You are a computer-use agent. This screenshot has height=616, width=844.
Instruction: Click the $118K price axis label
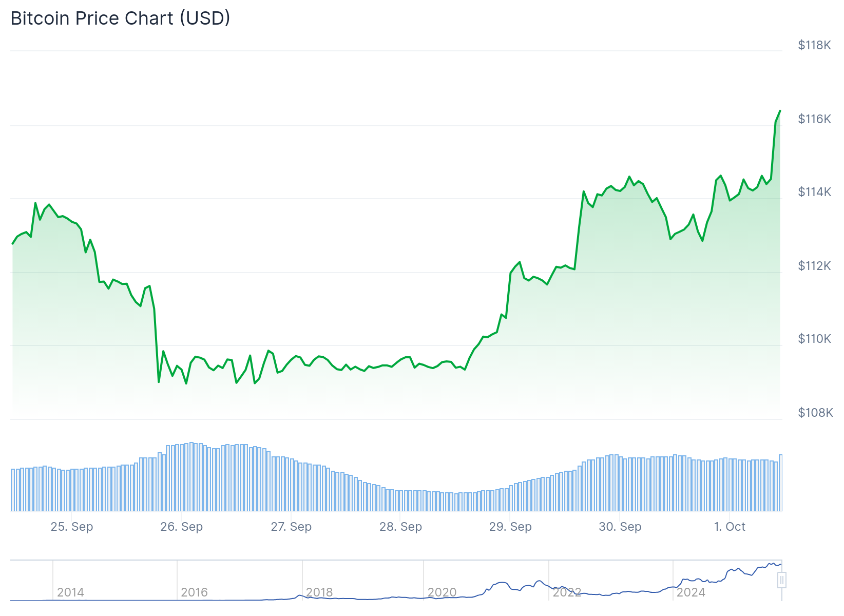814,45
